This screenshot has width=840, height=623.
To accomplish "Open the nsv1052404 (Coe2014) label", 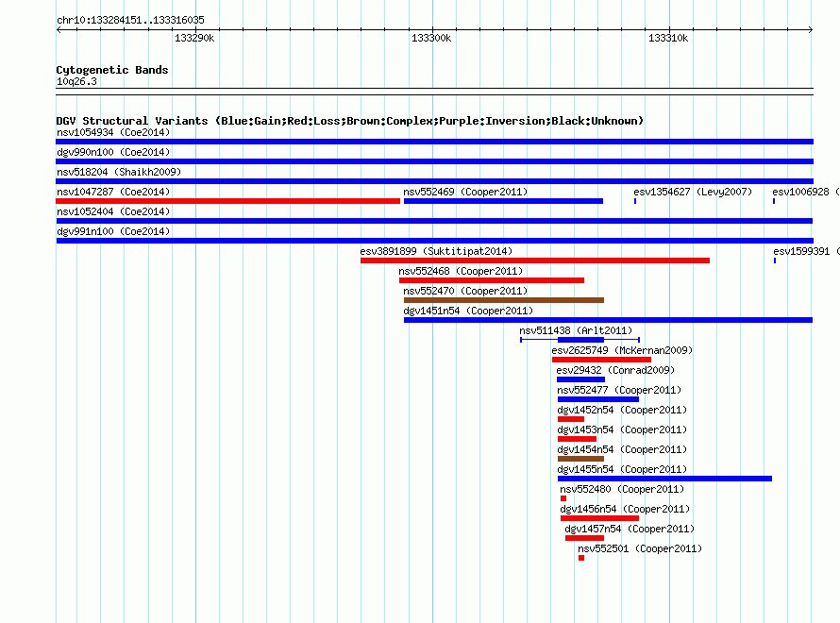I will point(113,211).
